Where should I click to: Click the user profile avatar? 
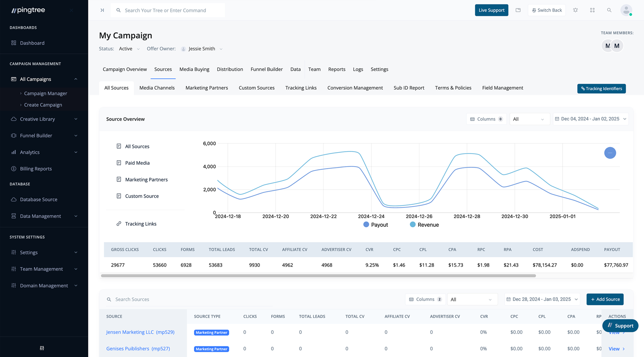point(626,10)
